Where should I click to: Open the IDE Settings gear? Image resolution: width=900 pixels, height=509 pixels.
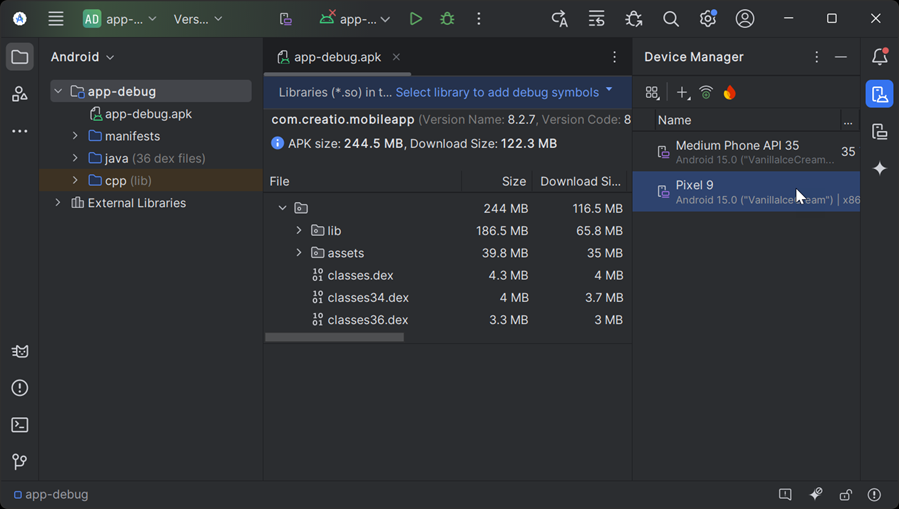pyautogui.click(x=708, y=19)
